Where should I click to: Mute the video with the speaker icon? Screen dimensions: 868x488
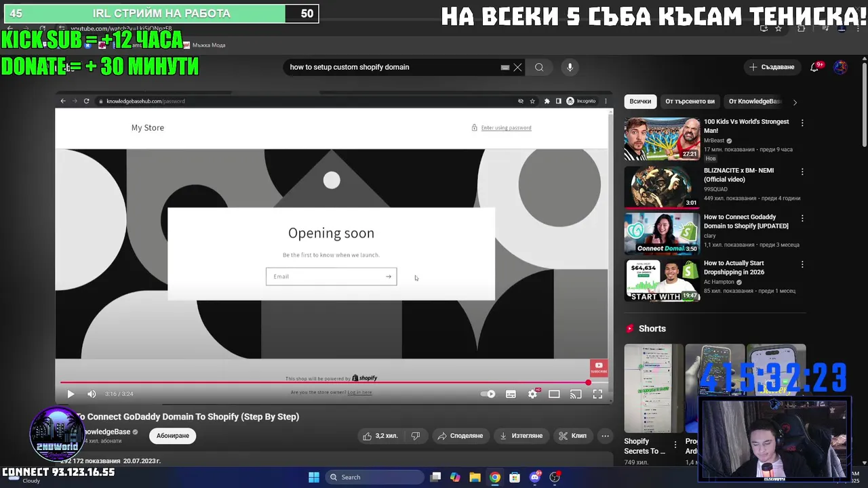pyautogui.click(x=92, y=394)
